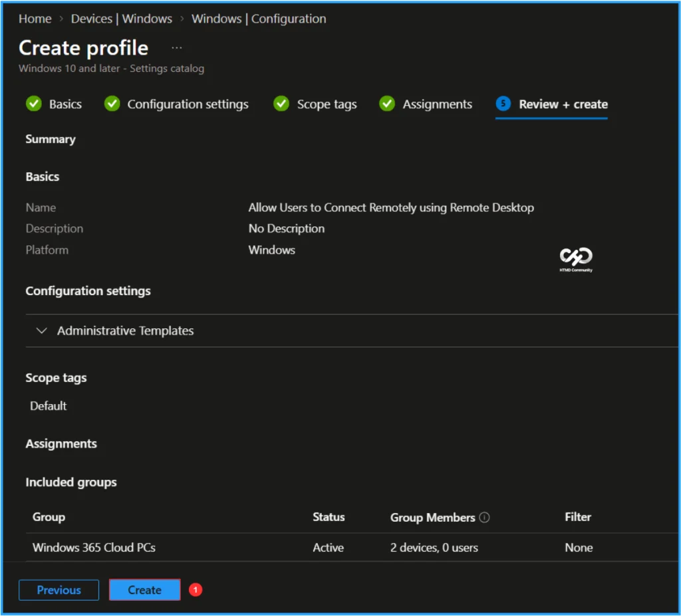Click the Summary heading
This screenshot has height=616, width=681.
[51, 139]
